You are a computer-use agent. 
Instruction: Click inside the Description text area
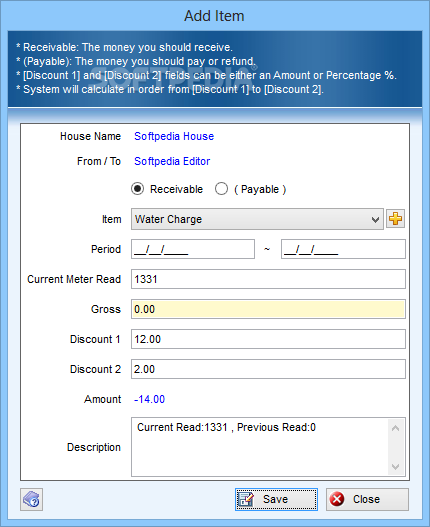pyautogui.click(x=259, y=447)
